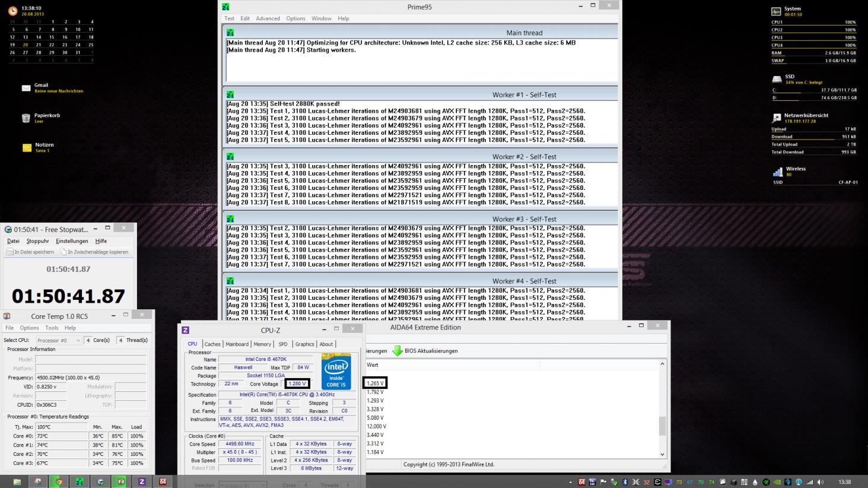Click the green BIOS Aktualisierungen arrow icon
Image resolution: width=868 pixels, height=488 pixels.
click(x=397, y=351)
